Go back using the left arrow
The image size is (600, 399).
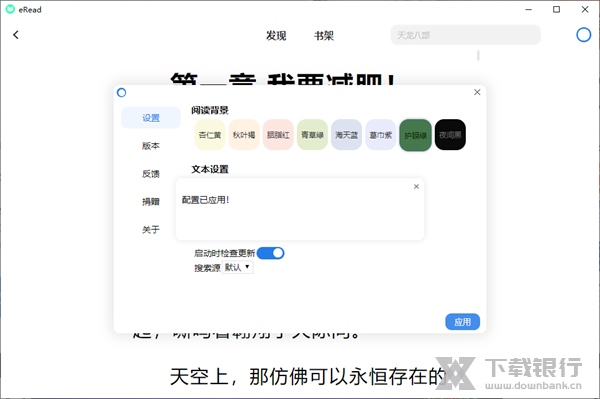click(x=16, y=35)
